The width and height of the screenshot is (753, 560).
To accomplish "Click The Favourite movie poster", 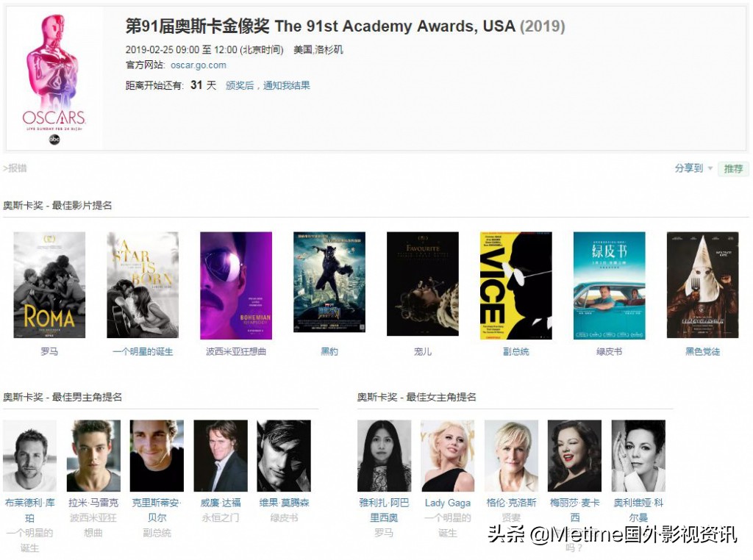I will coord(423,284).
